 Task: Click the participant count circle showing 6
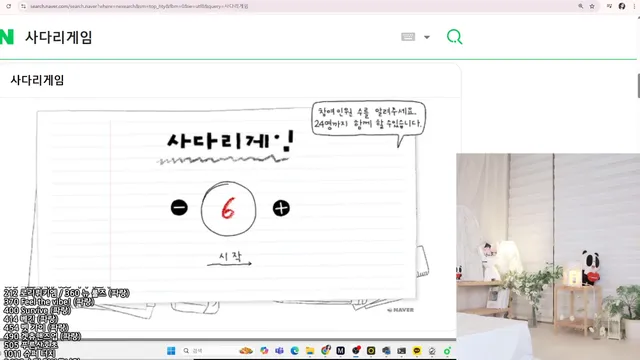[x=229, y=209]
